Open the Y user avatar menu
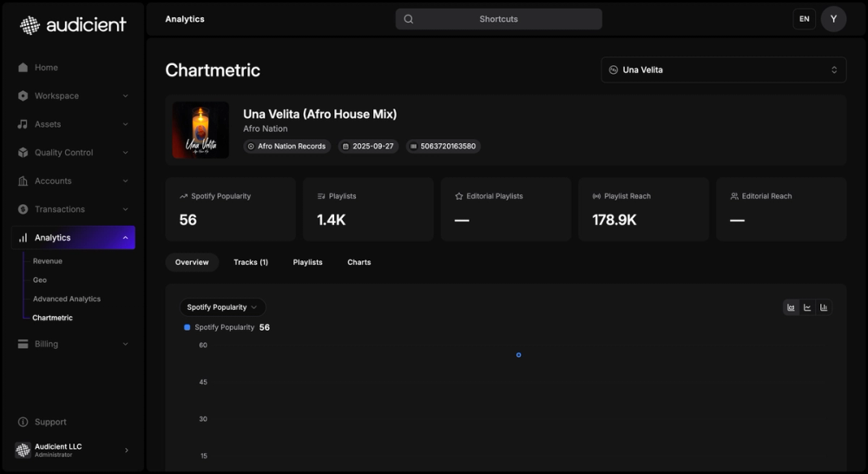Screen dimensions: 868x474 pyautogui.click(x=833, y=19)
